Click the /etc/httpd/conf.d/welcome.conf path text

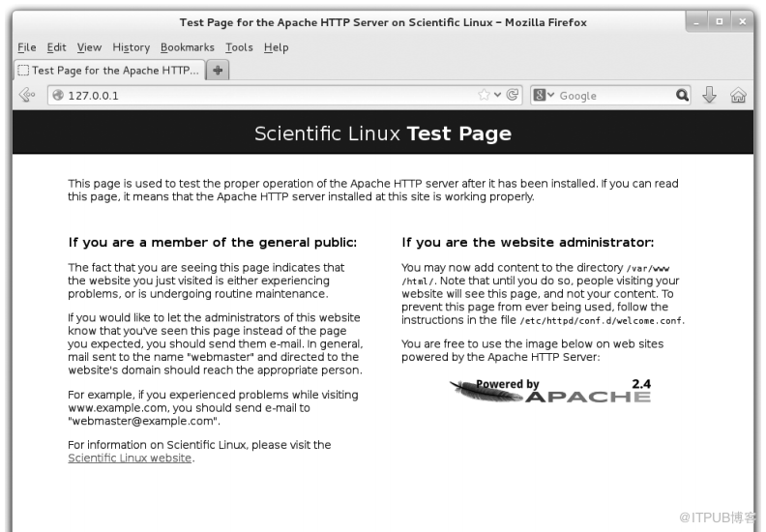pyautogui.click(x=602, y=321)
